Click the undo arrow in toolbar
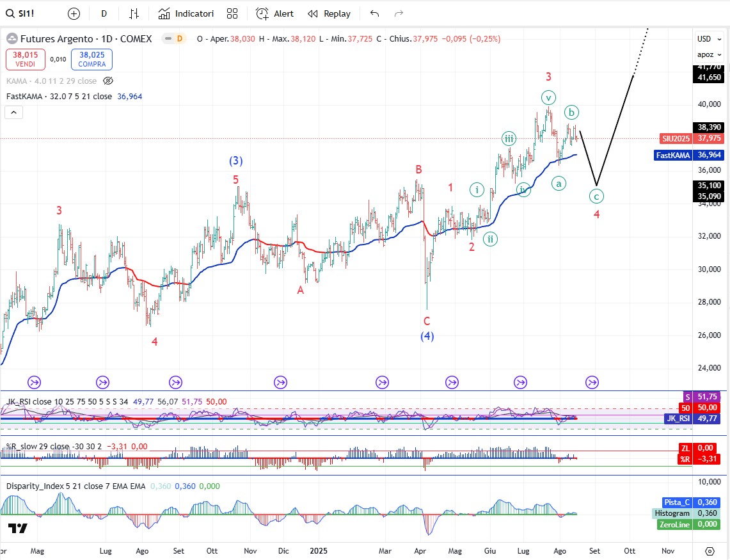Viewport: 730px width, 560px height. point(374,13)
